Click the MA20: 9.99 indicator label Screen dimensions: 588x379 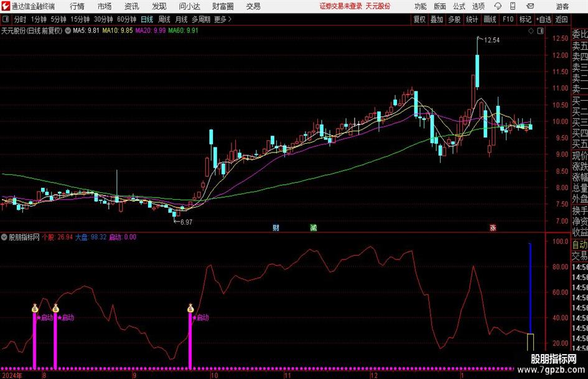pos(151,30)
